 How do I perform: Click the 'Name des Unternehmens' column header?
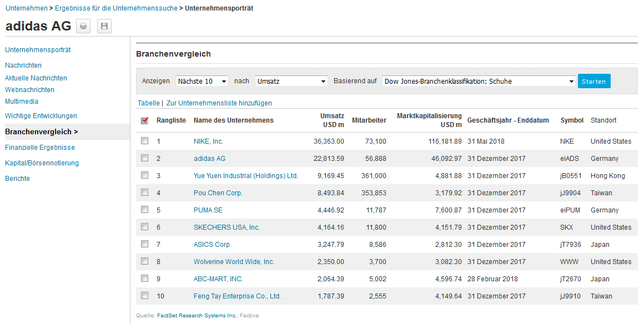(233, 120)
